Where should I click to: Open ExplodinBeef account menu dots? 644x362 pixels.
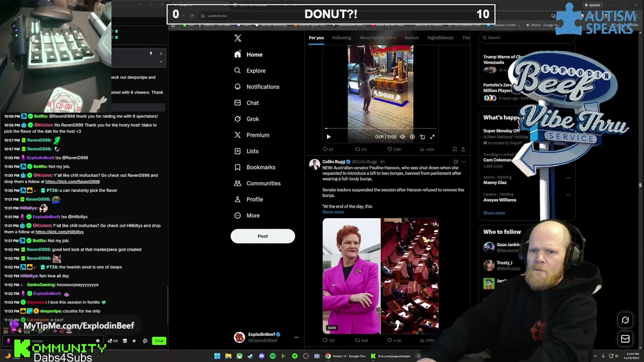click(296, 337)
